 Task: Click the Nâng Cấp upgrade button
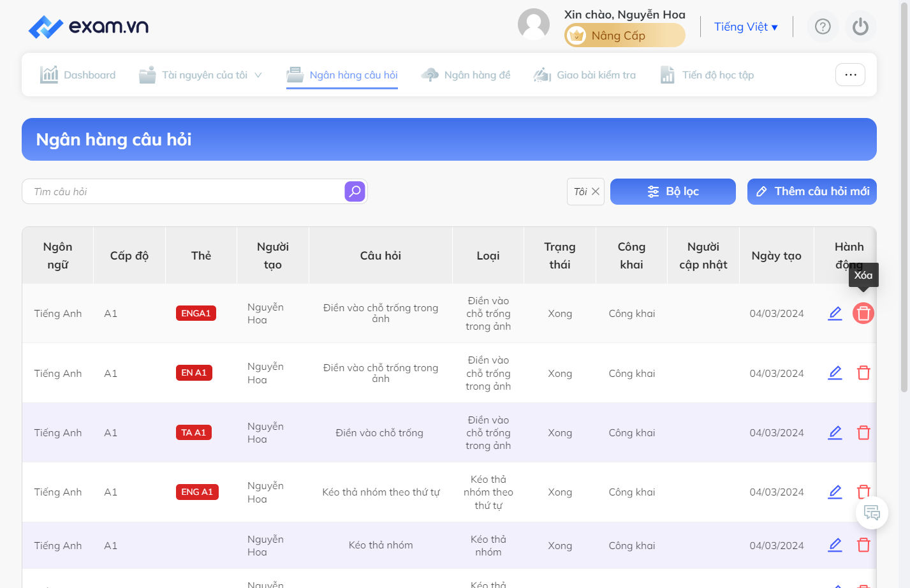tap(624, 36)
